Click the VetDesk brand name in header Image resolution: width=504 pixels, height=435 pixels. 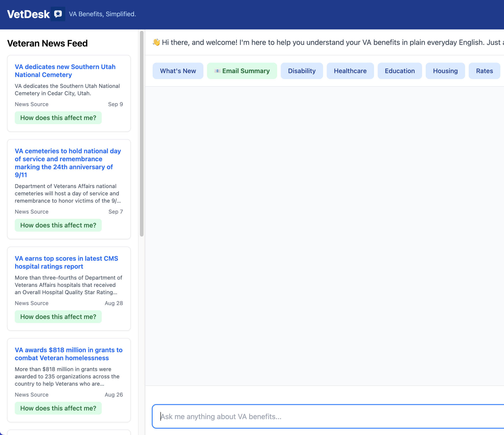point(28,14)
